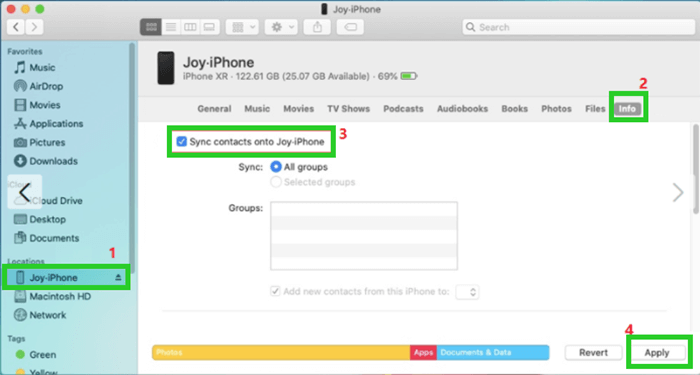The height and width of the screenshot is (375, 700).
Task: Go forward with the Finder forward arrow
Action: 34,27
